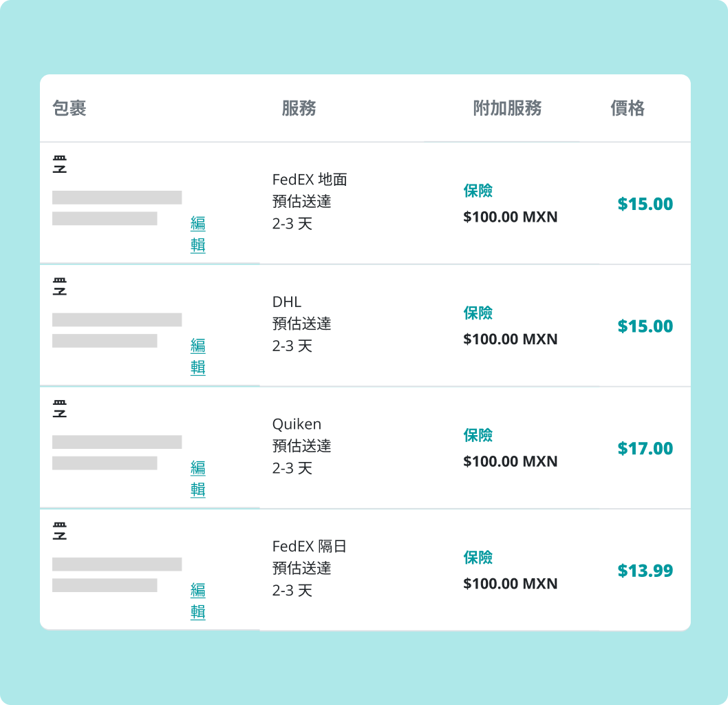Viewport: 728px width, 705px height.
Task: Select the $13.99 price
Action: tap(645, 571)
